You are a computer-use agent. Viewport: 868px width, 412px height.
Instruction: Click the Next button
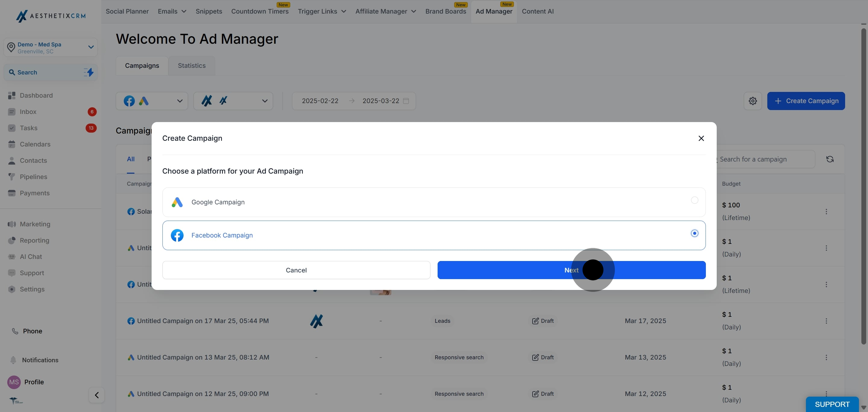pyautogui.click(x=571, y=270)
